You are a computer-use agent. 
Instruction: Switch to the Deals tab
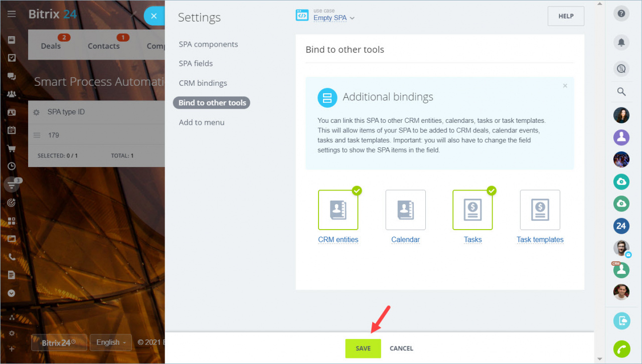(x=51, y=46)
